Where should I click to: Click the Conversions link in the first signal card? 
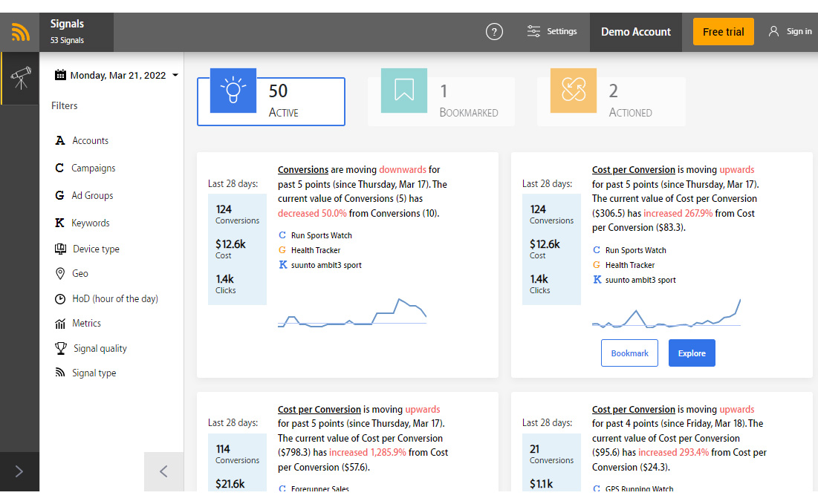click(x=303, y=169)
